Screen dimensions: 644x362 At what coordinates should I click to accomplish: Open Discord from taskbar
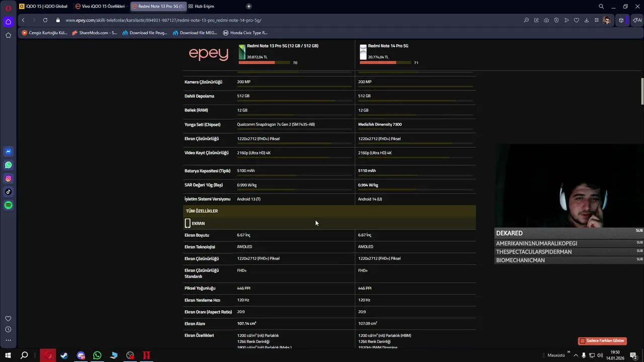coord(81,355)
